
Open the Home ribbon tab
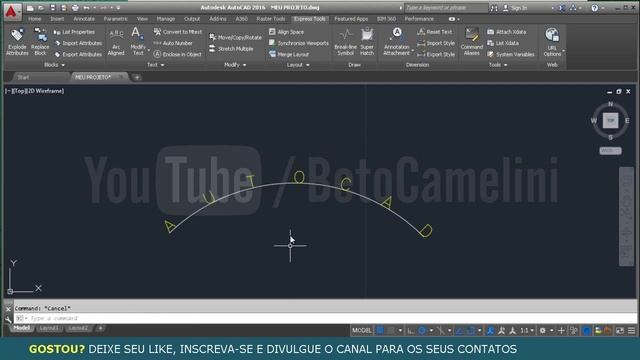pos(35,19)
